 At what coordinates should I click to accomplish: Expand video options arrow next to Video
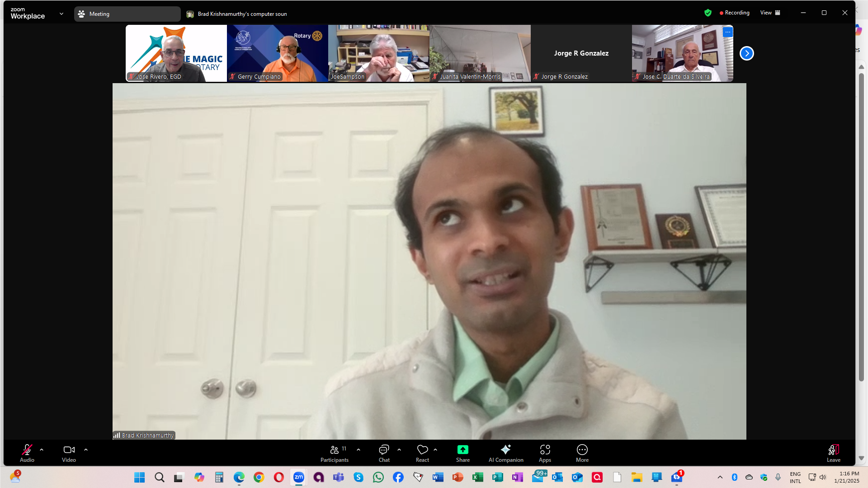pyautogui.click(x=86, y=450)
